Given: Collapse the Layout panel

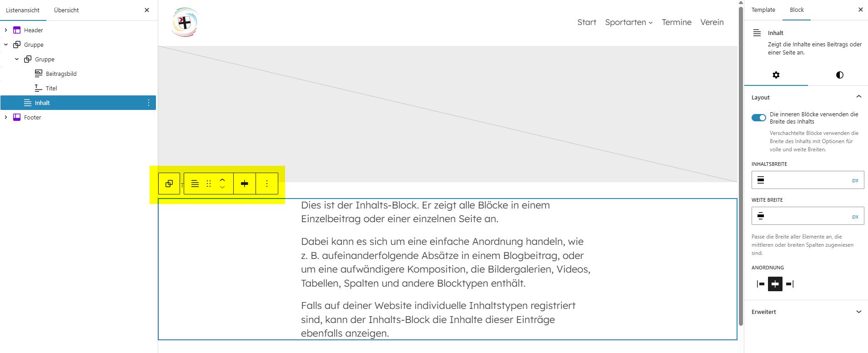Looking at the screenshot, I should pyautogui.click(x=858, y=97).
